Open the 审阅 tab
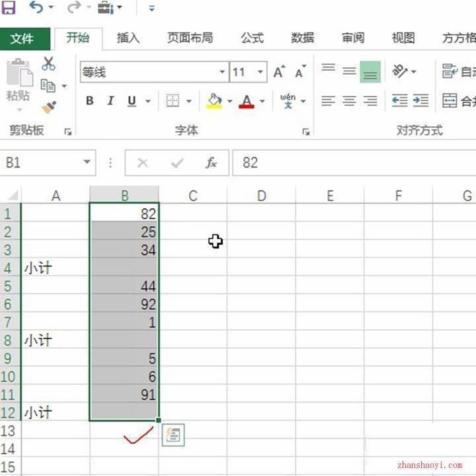 [353, 38]
